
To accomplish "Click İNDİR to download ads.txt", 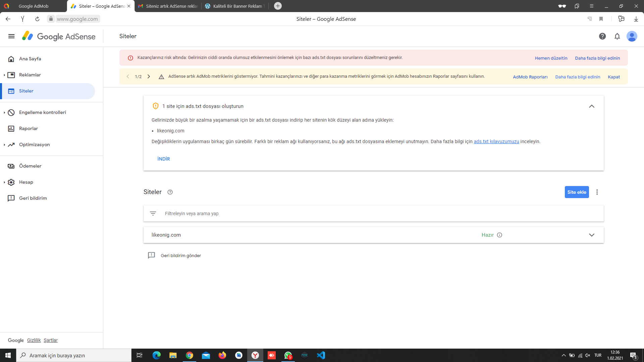I will tap(164, 159).
